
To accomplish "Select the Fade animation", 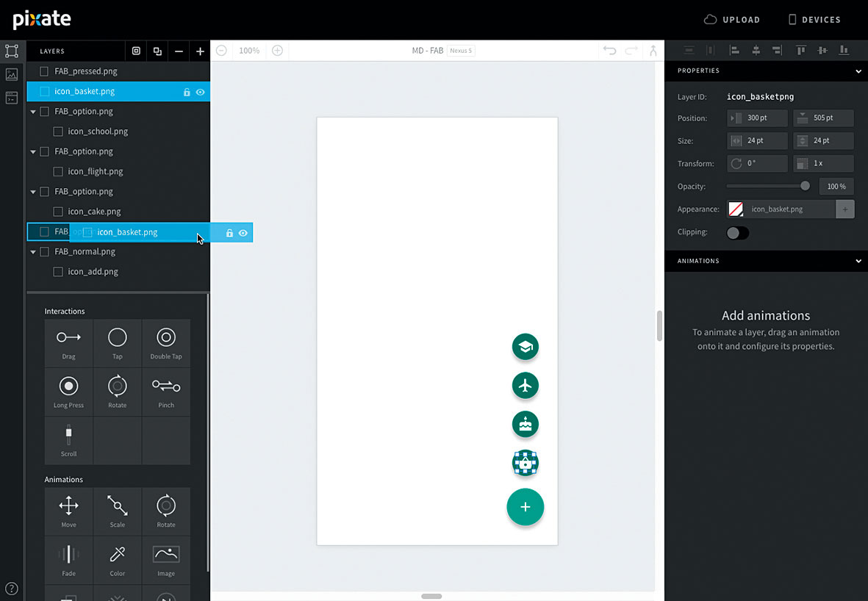I will coord(68,560).
